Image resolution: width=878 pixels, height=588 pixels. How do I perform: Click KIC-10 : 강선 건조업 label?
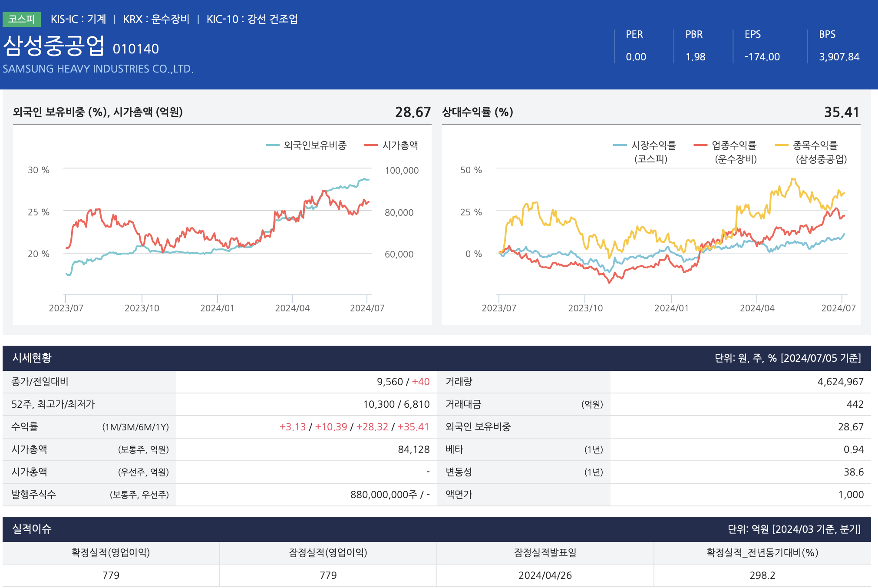coord(252,19)
